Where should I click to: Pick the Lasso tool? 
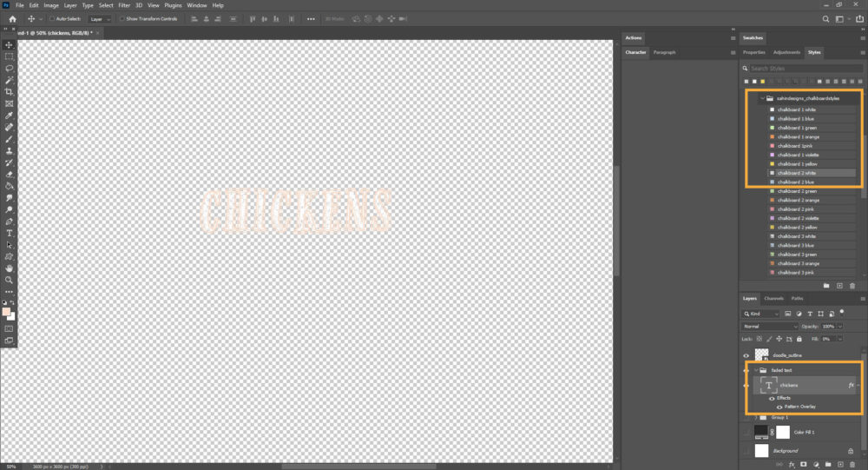tap(10, 68)
